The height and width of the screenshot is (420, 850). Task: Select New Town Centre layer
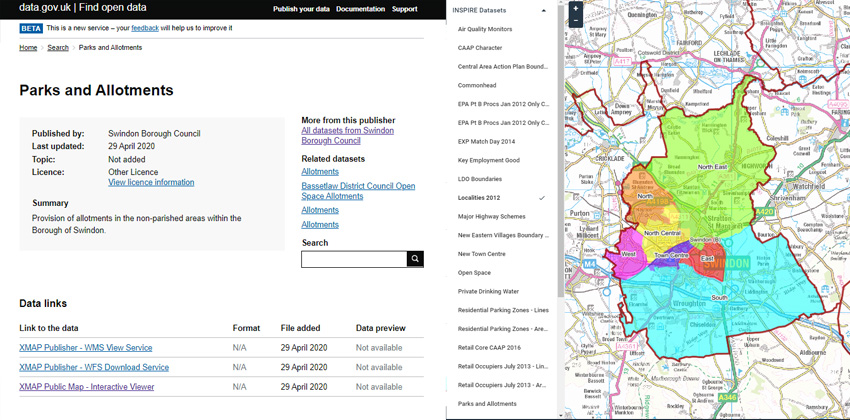point(481,254)
